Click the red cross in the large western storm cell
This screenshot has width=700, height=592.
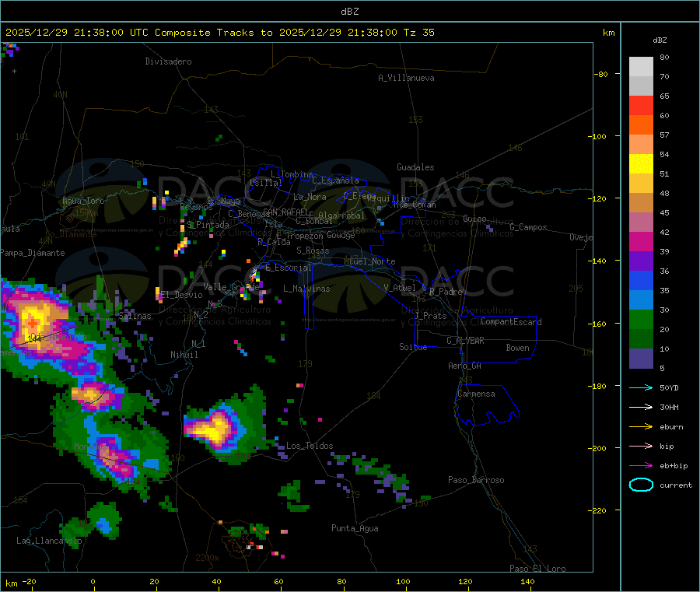coord(33,324)
